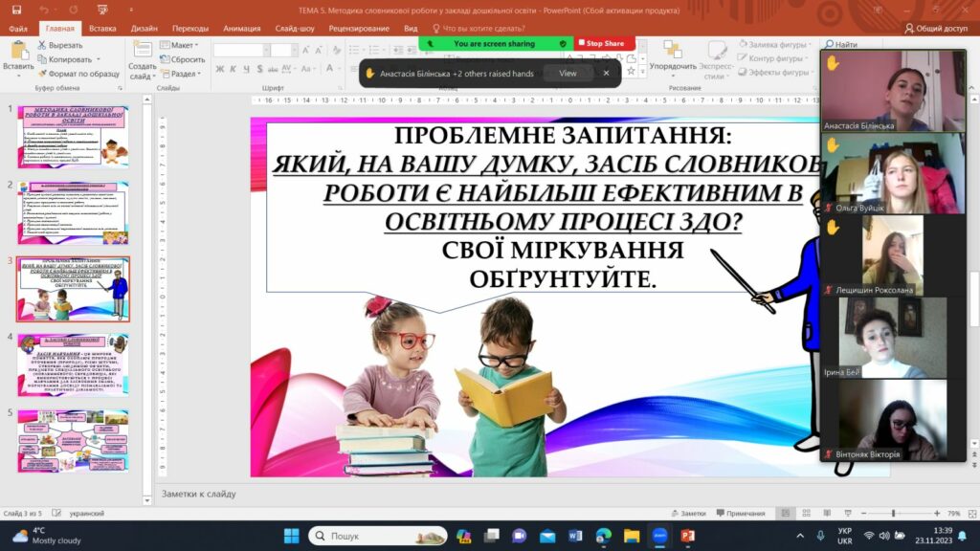Click the Arrange (Упорядочить) icon
This screenshot has width=980, height=551.
(x=672, y=50)
